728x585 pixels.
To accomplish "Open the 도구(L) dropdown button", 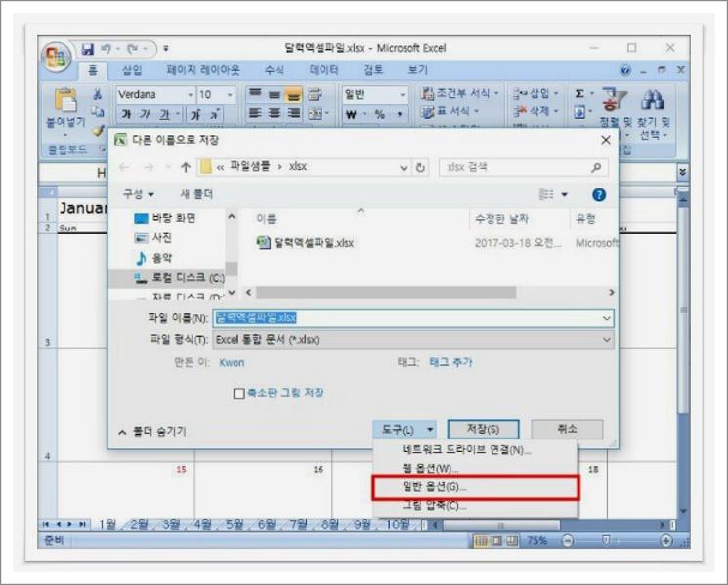I will pos(405,429).
